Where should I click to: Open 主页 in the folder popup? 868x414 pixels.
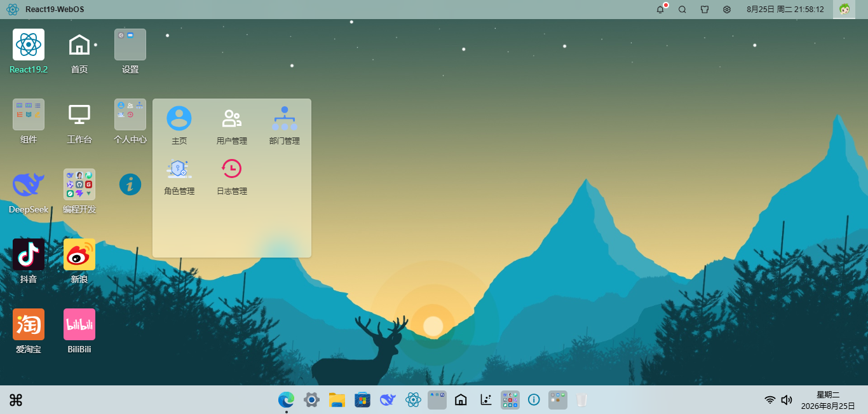pyautogui.click(x=179, y=118)
